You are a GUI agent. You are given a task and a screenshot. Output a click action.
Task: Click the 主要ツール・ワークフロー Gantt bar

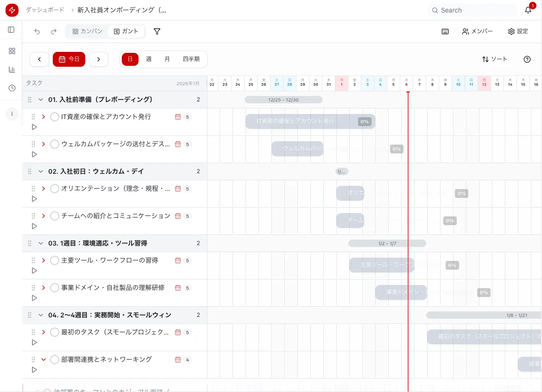point(382,265)
